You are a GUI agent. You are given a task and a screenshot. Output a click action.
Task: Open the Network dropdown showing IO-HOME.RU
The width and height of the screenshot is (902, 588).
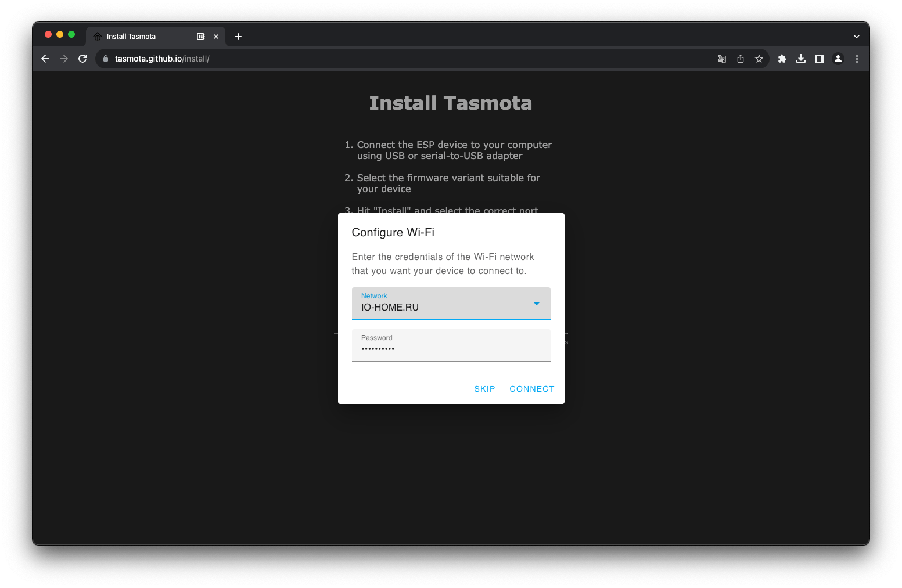click(x=536, y=303)
